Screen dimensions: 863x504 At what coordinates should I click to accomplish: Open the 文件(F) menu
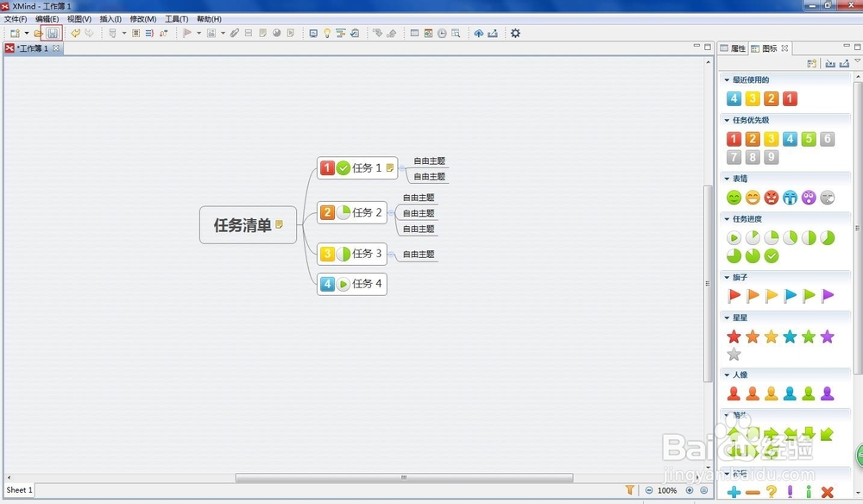[16, 19]
